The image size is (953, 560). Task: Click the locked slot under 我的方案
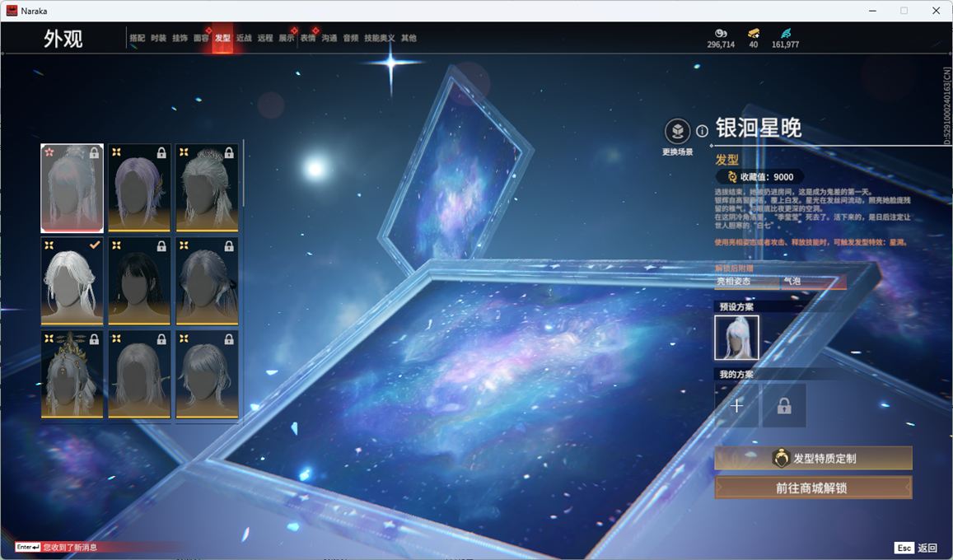pos(783,405)
